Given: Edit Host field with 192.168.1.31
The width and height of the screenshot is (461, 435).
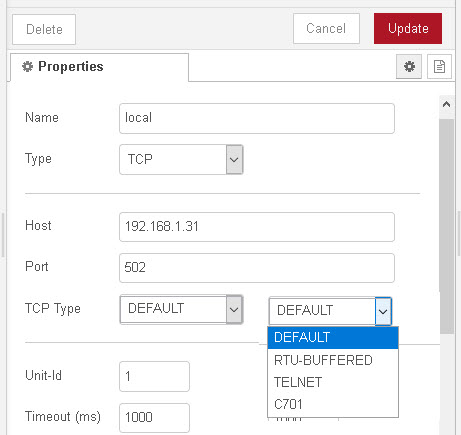Looking at the screenshot, I should (x=257, y=227).
